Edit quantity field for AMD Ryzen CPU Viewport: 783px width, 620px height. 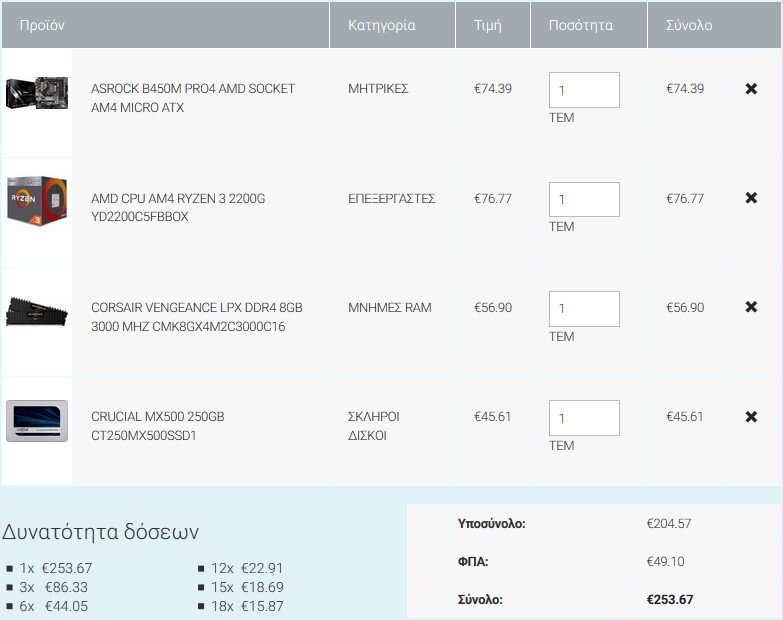pos(584,199)
